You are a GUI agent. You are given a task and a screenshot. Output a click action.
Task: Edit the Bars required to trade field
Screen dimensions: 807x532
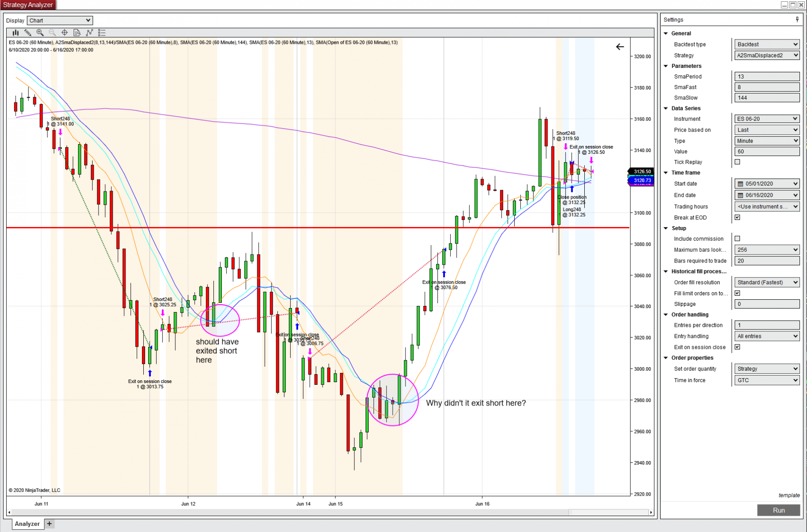tap(767, 261)
